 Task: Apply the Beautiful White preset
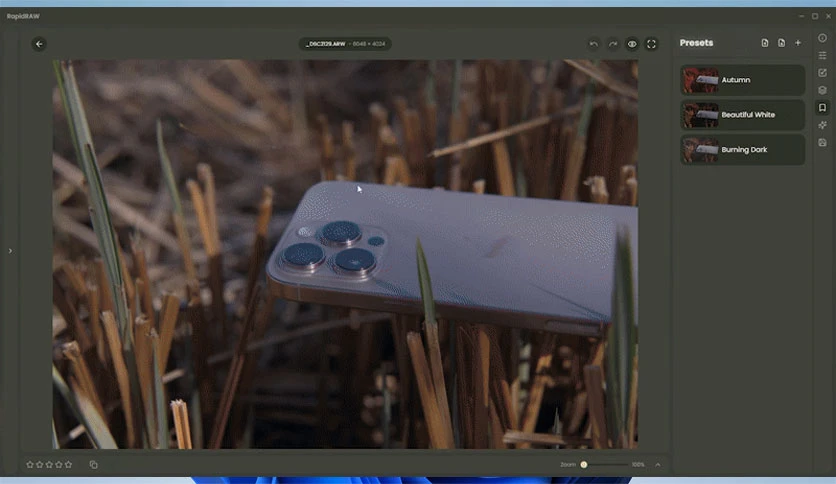tap(742, 115)
